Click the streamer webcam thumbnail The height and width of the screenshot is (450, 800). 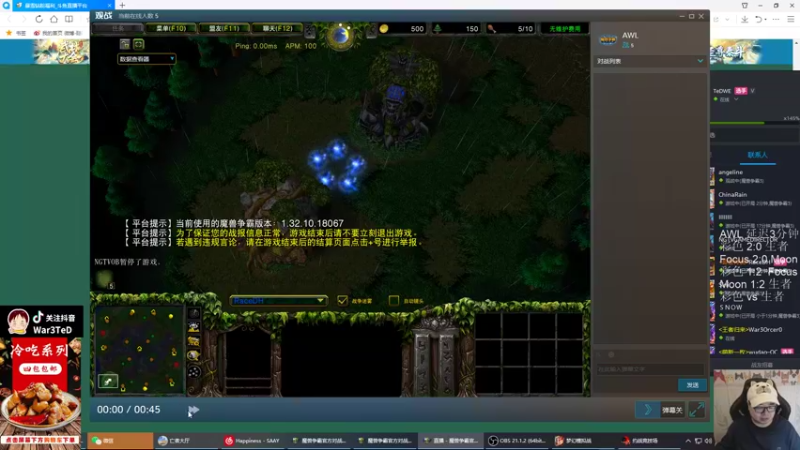coord(757,409)
